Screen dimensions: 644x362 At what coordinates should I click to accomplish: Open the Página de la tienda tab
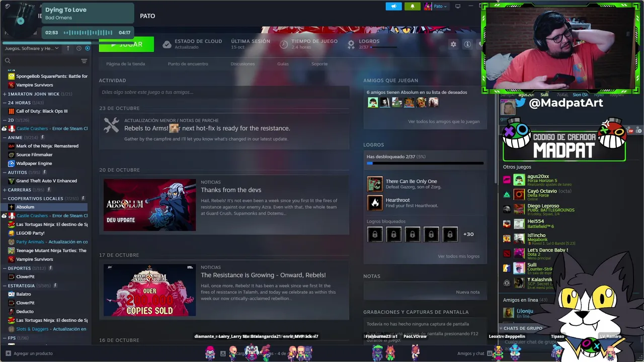point(125,64)
